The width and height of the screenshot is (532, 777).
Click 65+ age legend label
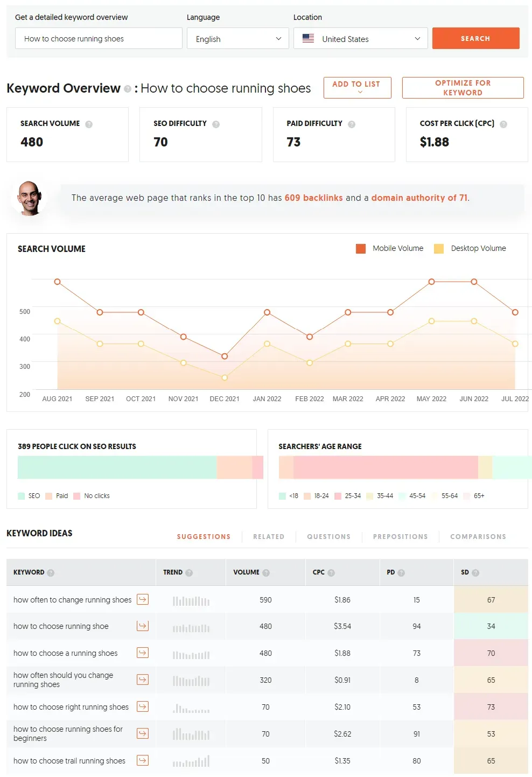pos(479,496)
